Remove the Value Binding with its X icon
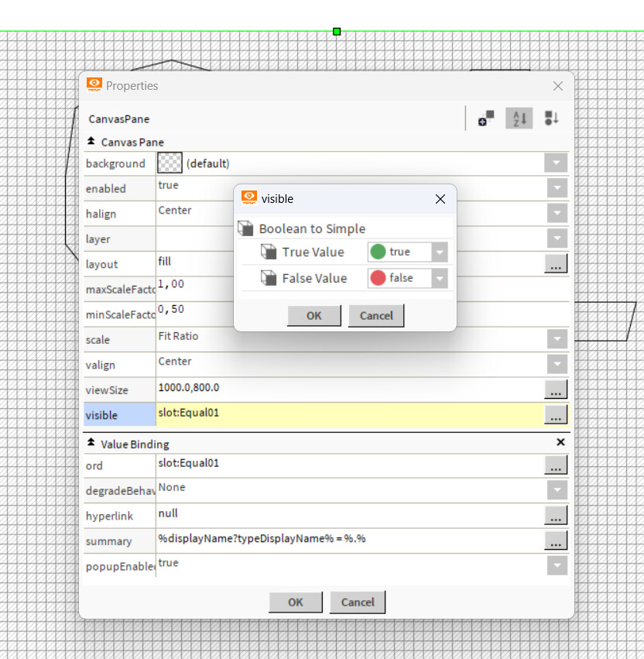Image resolution: width=644 pixels, height=659 pixels. point(560,442)
